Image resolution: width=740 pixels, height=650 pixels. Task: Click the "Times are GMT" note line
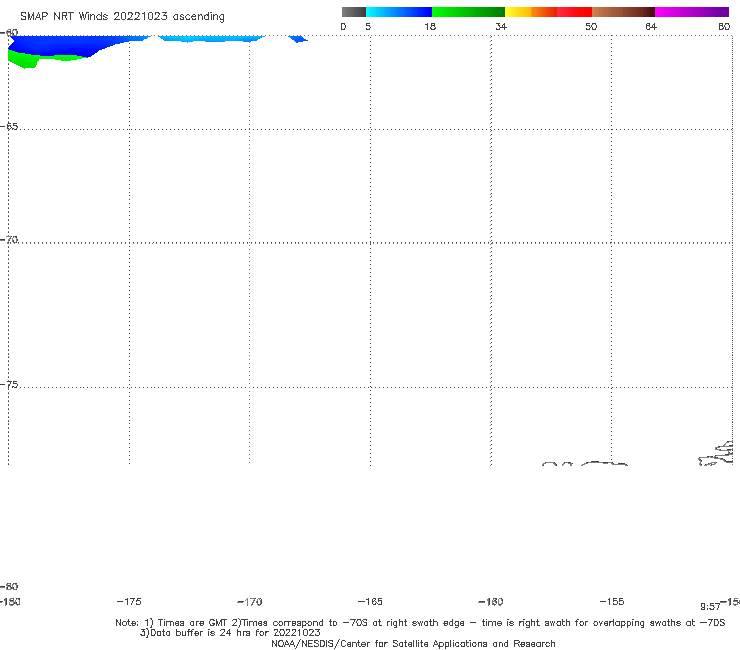pyautogui.click(x=420, y=623)
